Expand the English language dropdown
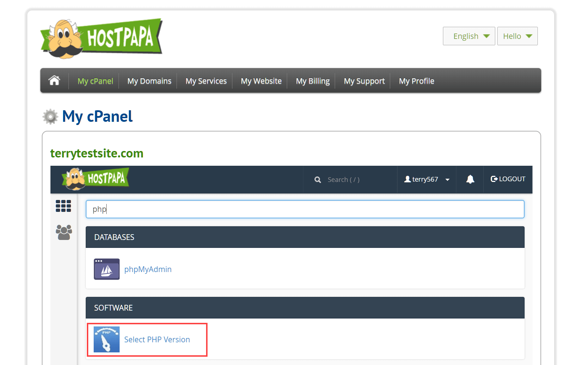The width and height of the screenshot is (588, 365). click(469, 36)
